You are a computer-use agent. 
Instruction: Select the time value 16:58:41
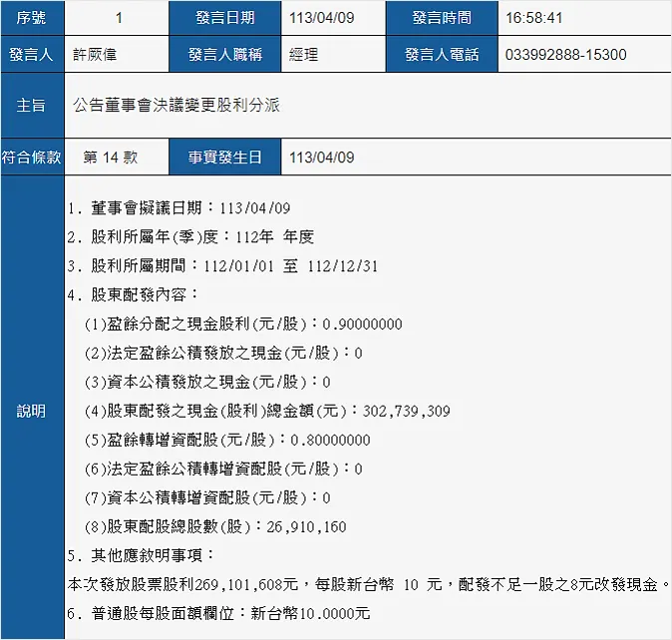point(533,18)
